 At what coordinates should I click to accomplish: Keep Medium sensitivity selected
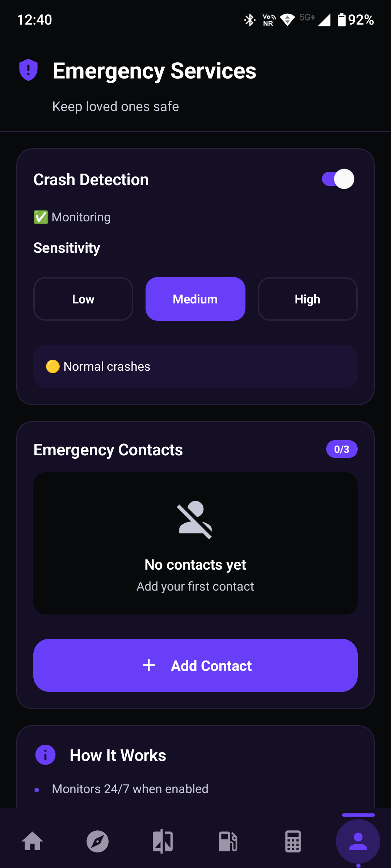click(195, 299)
